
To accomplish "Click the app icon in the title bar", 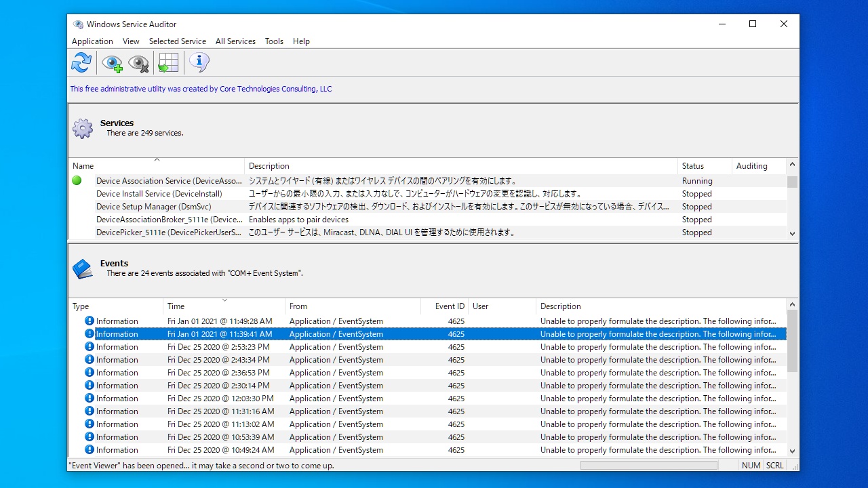I will [x=79, y=24].
